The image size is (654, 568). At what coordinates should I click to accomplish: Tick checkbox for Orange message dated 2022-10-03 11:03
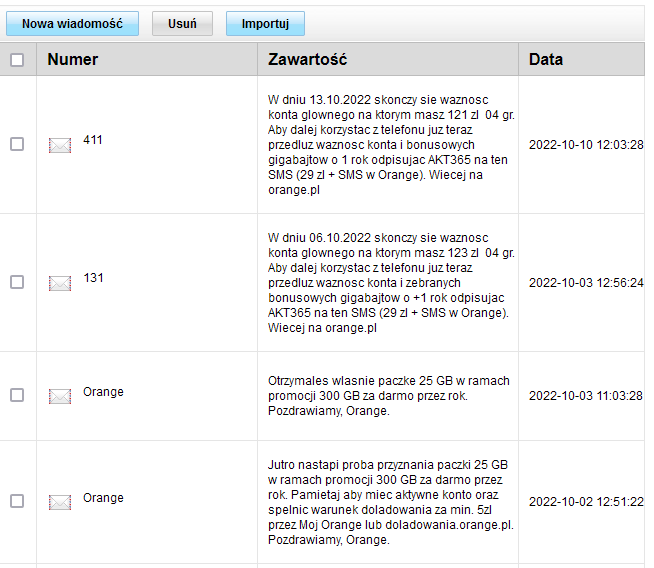(17, 395)
